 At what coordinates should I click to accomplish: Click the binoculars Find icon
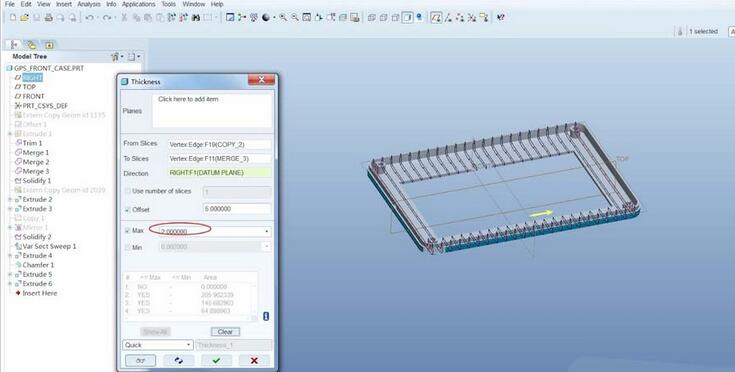[x=195, y=18]
